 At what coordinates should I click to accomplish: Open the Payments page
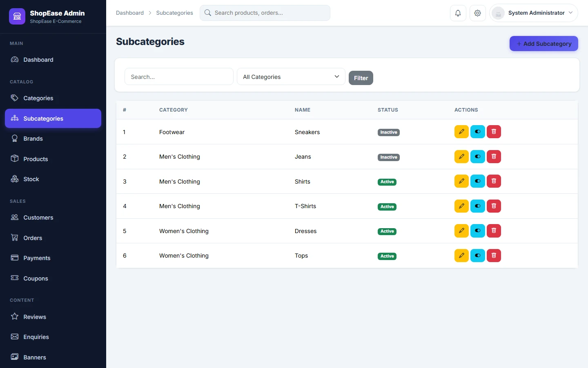53,258
